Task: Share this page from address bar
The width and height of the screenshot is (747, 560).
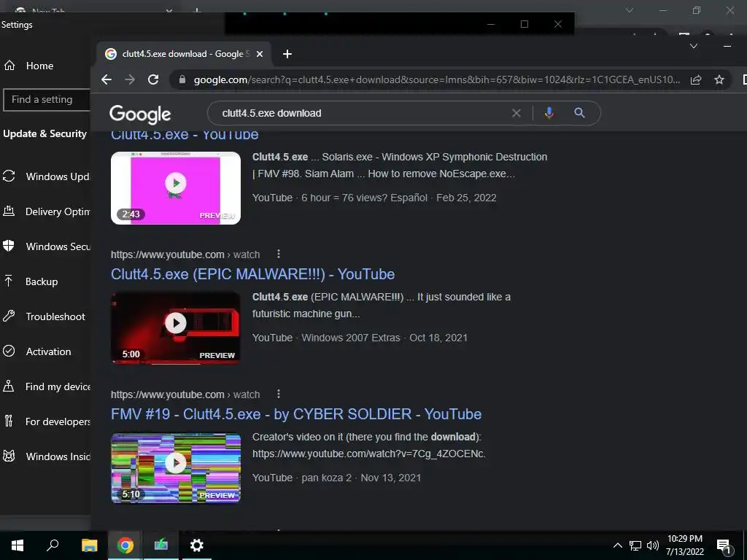Action: coord(696,79)
